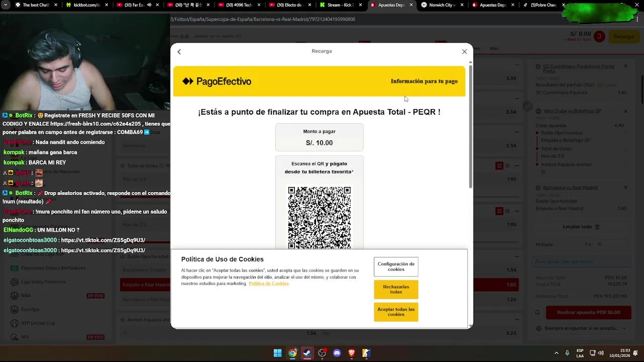Switch to kickbot.com browser tab
The width and height of the screenshot is (644, 362).
coord(87,5)
